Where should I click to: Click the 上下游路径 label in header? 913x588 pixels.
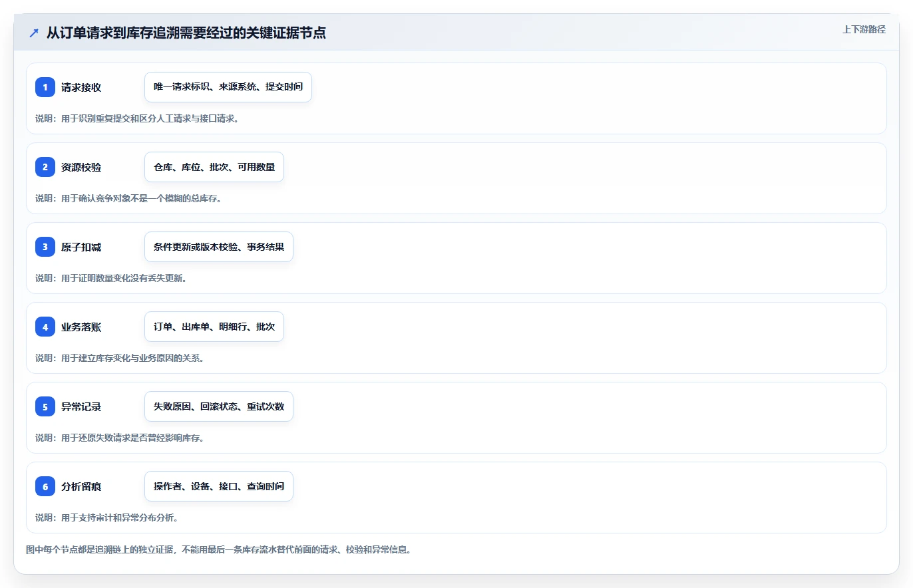tap(864, 29)
